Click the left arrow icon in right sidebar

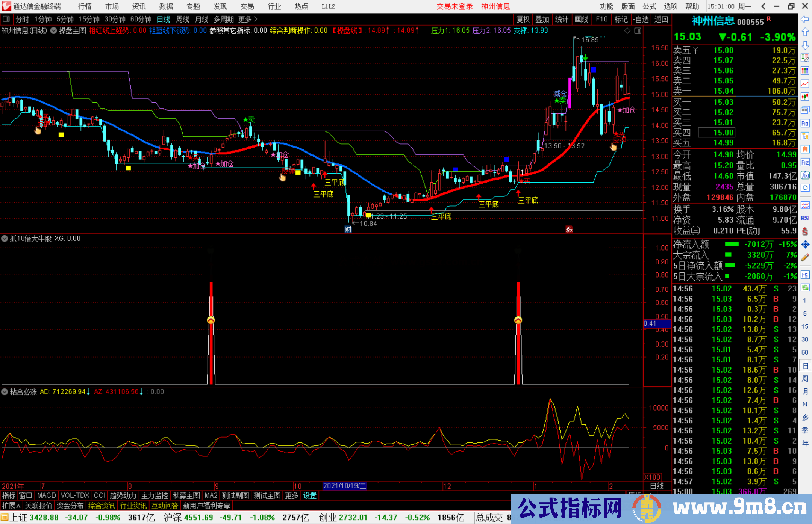(805, 19)
